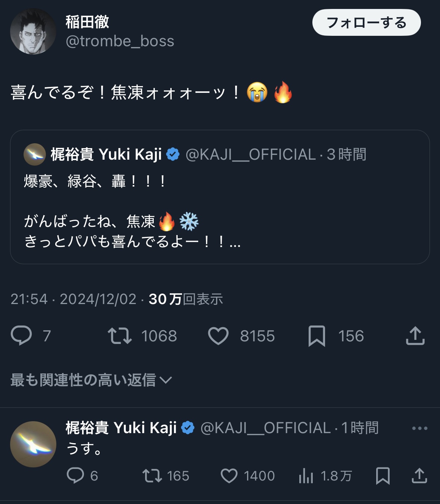Open the @trombe_boss profile handle
Screen dimensions: 440x504
[120, 41]
